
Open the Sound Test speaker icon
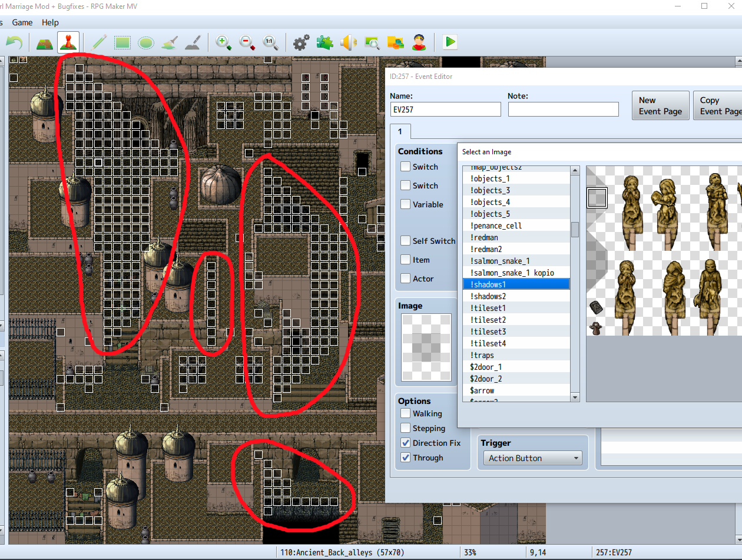(x=349, y=42)
